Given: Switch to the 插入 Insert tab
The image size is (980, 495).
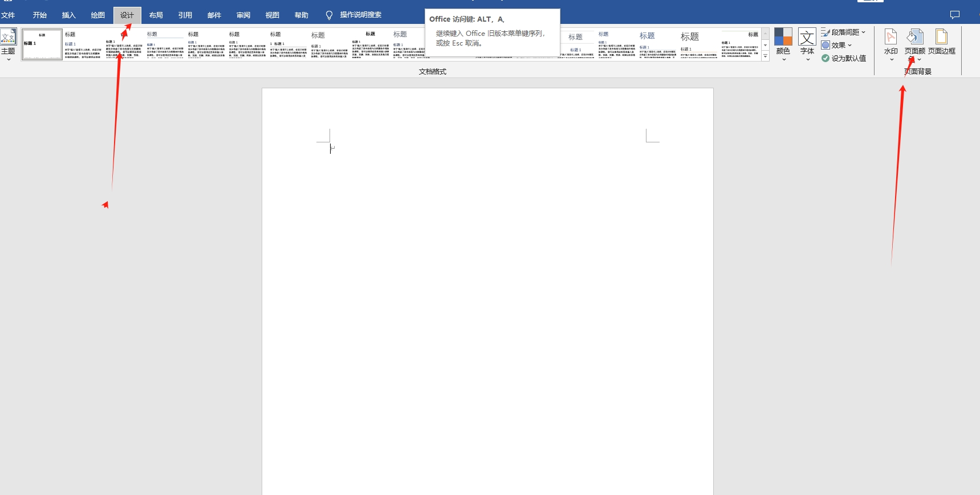Looking at the screenshot, I should [x=69, y=15].
